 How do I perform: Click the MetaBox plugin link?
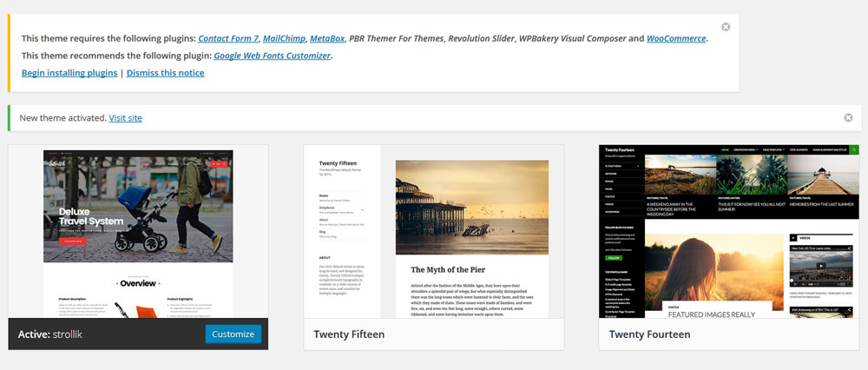click(x=327, y=38)
